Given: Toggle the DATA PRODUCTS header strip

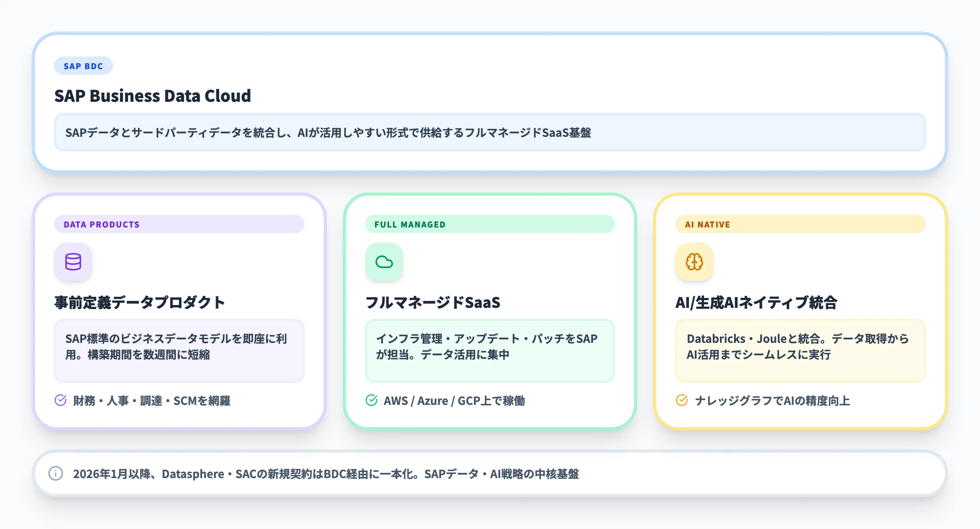Looking at the screenshot, I should pos(179,224).
